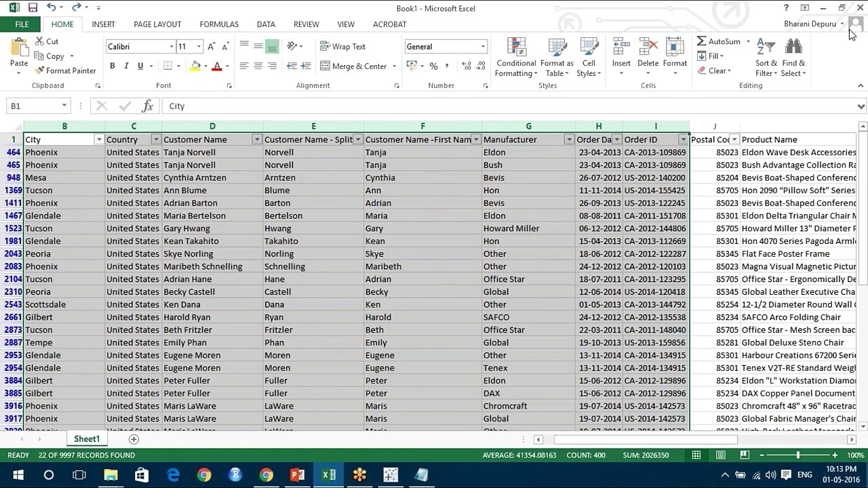868x488 pixels.
Task: Open Find & Select menu
Action: [793, 58]
